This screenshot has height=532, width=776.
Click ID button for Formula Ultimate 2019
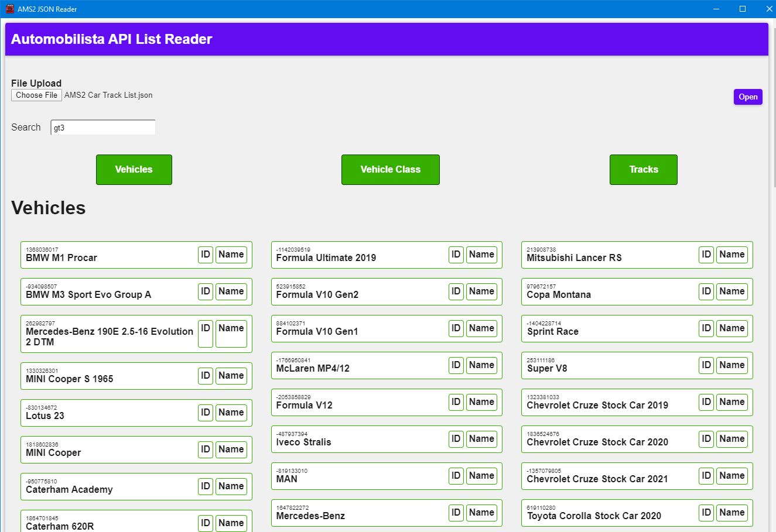(x=456, y=255)
